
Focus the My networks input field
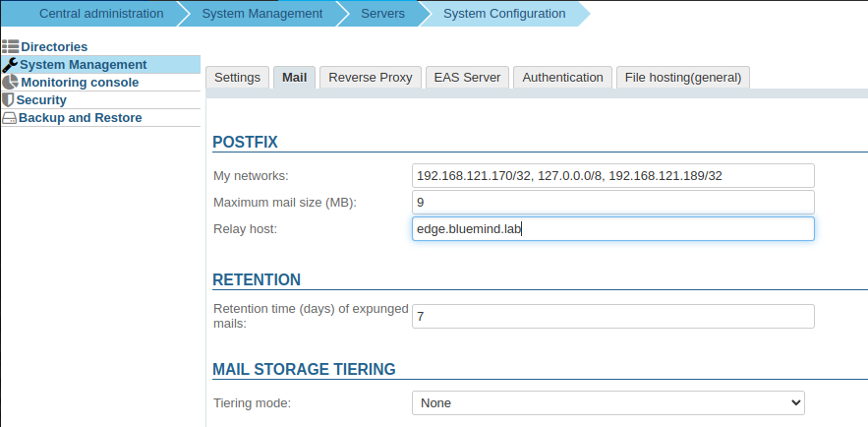(x=613, y=175)
